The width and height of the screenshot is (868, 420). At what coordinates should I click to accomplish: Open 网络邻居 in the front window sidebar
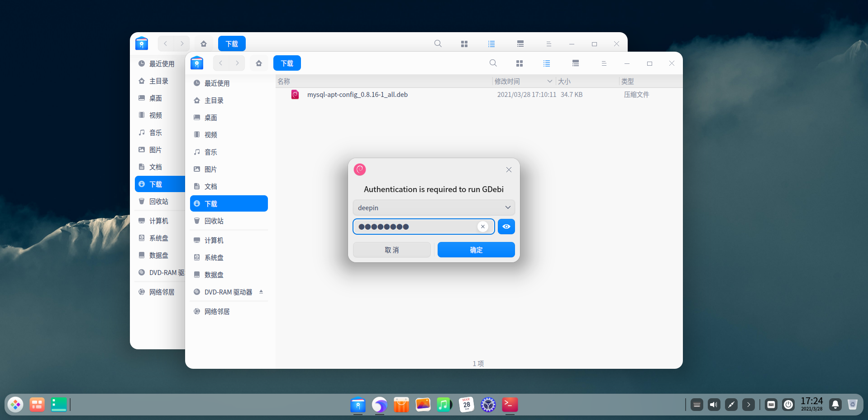coord(229,311)
